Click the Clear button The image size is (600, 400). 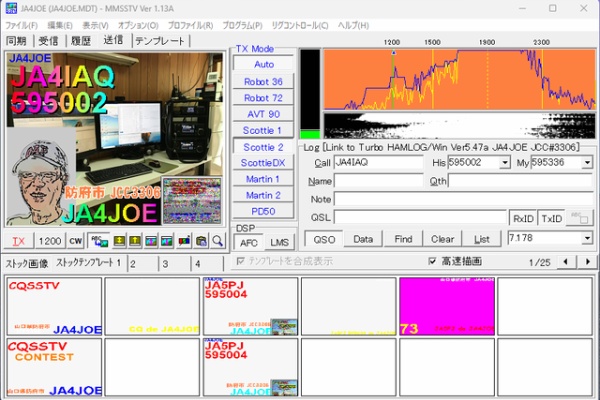[x=443, y=239]
